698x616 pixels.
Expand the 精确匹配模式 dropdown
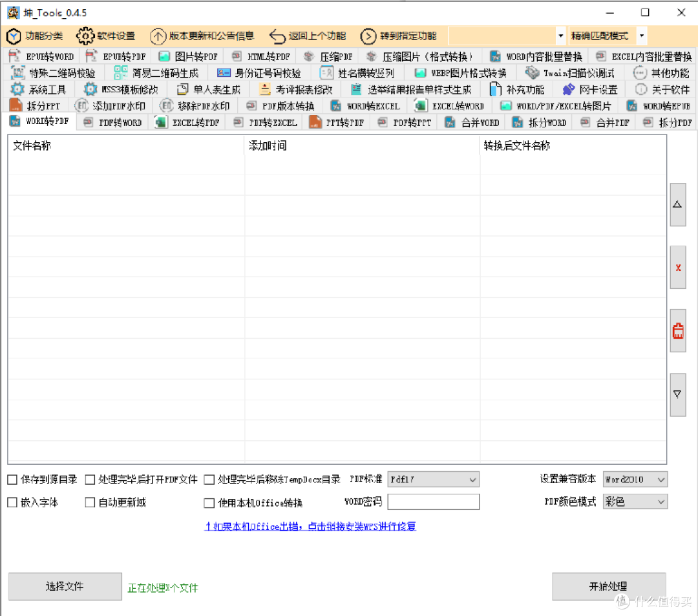click(x=642, y=36)
